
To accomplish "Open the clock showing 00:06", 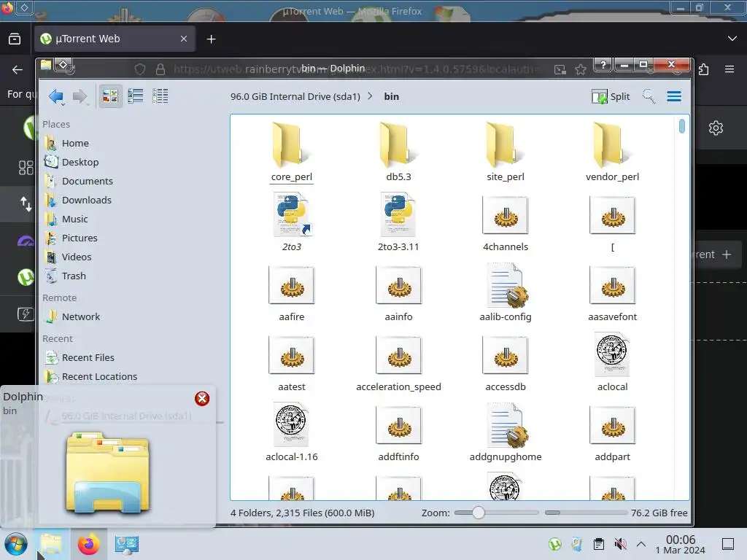I will tap(681, 544).
